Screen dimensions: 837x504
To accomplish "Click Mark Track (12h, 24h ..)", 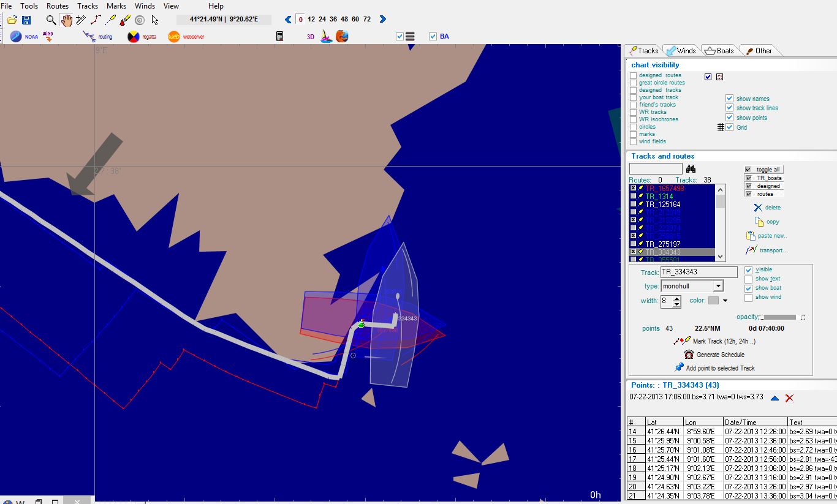I will coord(714,341).
